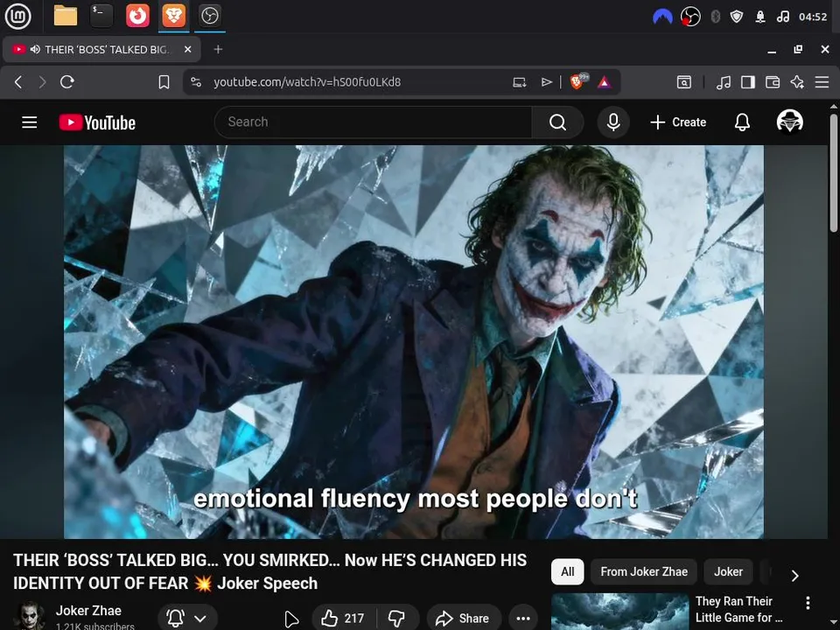Click the video player to pause

[x=414, y=342]
